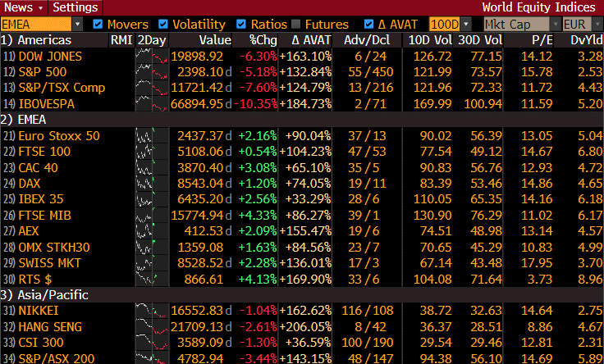The image size is (604, 364).
Task: Open the RTS $ index
Action: click(x=35, y=280)
